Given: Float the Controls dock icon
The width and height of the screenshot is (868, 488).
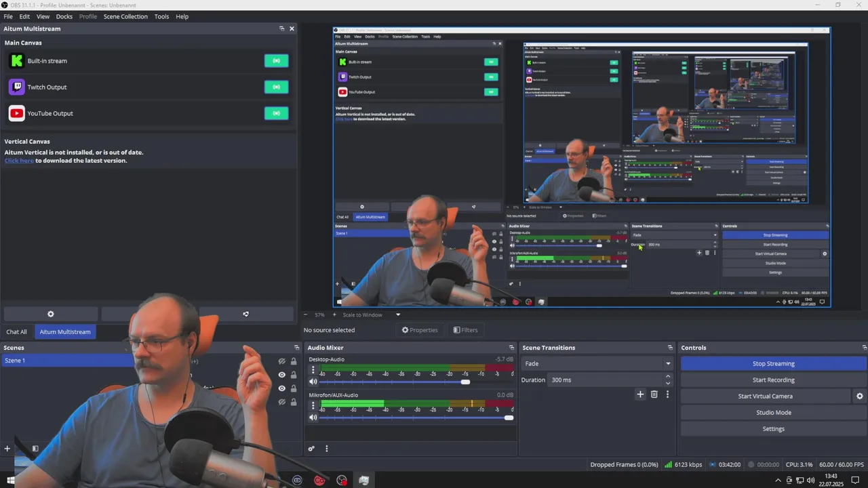Looking at the screenshot, I should (864, 348).
